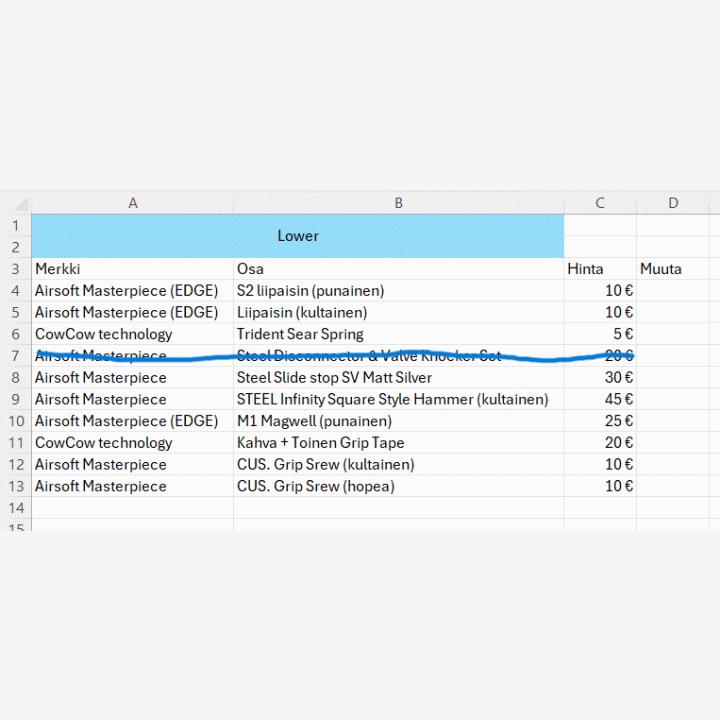This screenshot has width=720, height=720.
Task: Click column C header
Action: 600,203
